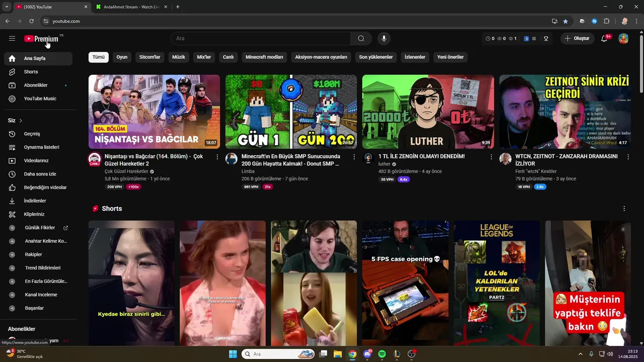
Task: Select the Canlı filter chip
Action: [x=228, y=57]
